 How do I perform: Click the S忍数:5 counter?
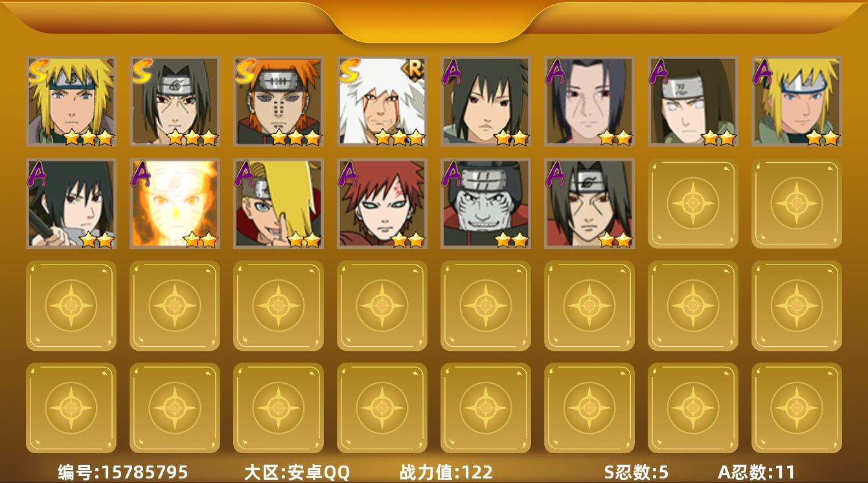coord(636,472)
